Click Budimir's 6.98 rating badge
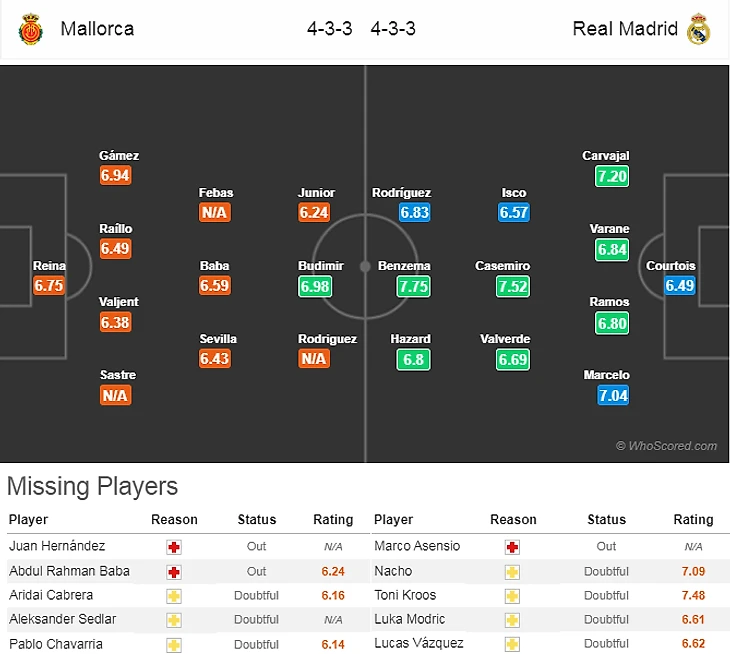This screenshot has width=730, height=654. pyautogui.click(x=314, y=286)
